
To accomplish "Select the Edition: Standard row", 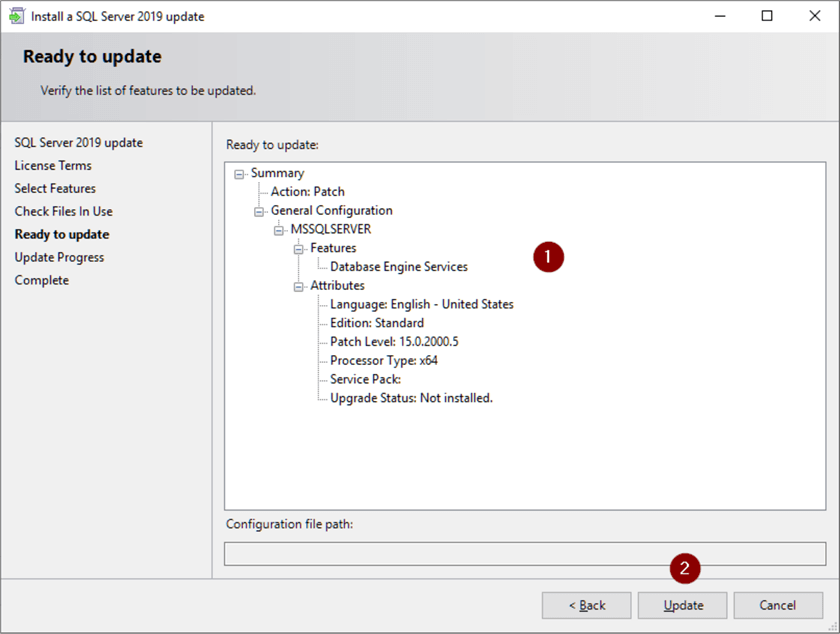I will (377, 323).
